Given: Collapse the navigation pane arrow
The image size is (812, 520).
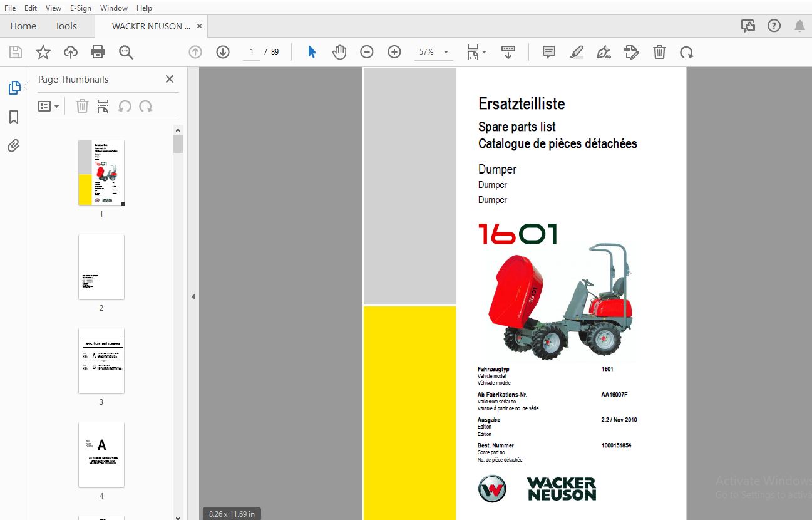Looking at the screenshot, I should (x=193, y=296).
